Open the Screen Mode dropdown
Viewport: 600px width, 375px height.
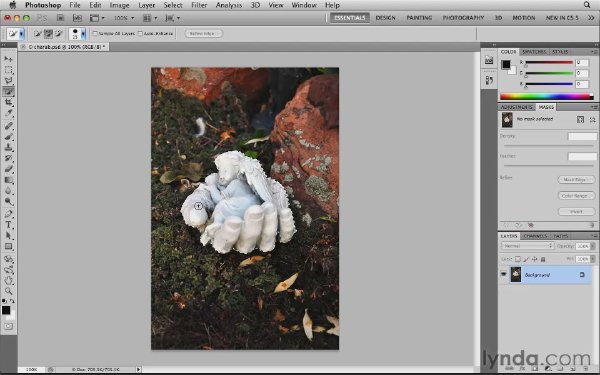tap(172, 18)
